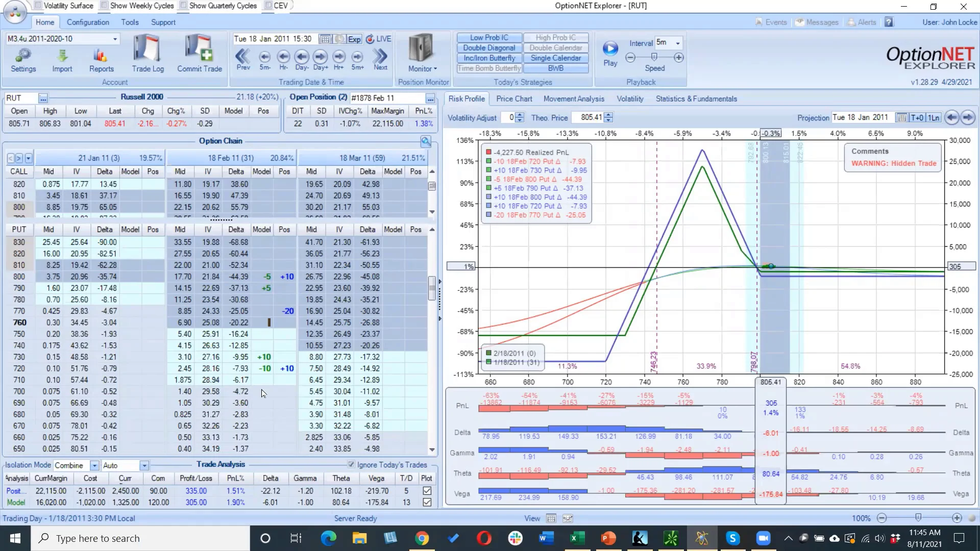Open account Settings icon
This screenshot has height=551, width=980.
coord(23,60)
